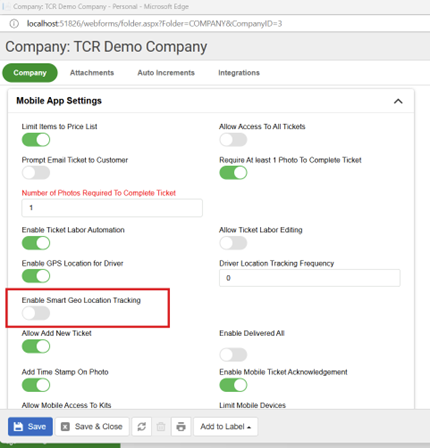Viewport: 430px width, 448px height.
Task: Open the Attachments tab
Action: [x=92, y=73]
